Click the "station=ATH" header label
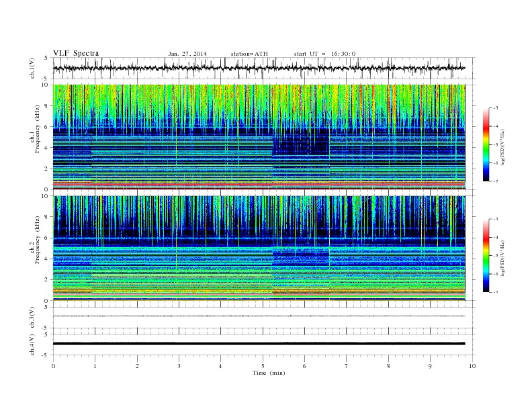Viewport: 532px width, 411px height. point(249,54)
